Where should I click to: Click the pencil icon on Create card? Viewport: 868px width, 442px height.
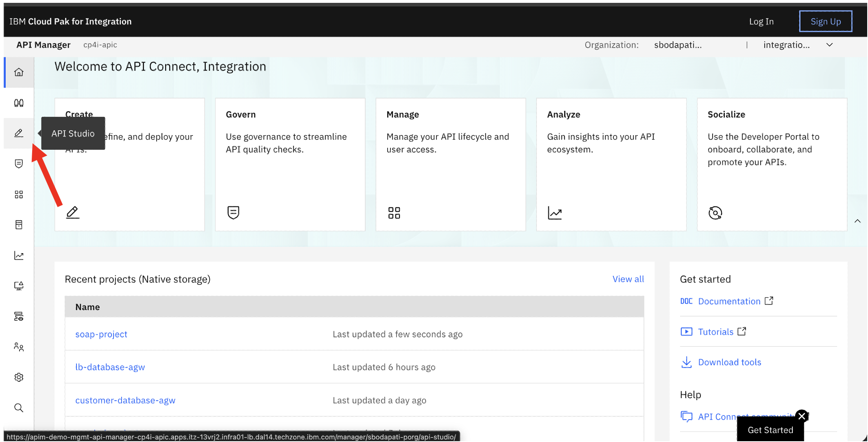pos(72,212)
